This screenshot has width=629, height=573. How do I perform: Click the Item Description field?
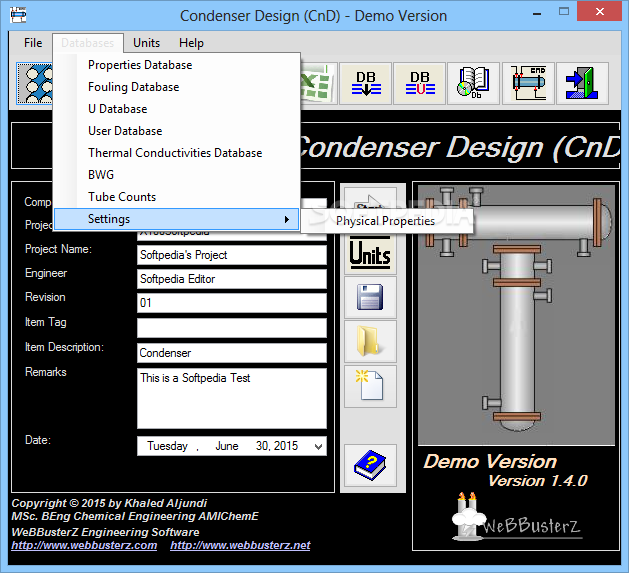[x=232, y=353]
